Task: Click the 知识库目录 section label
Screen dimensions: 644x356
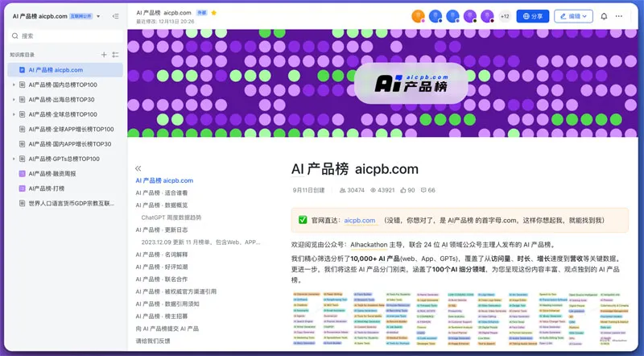Action: click(23, 55)
